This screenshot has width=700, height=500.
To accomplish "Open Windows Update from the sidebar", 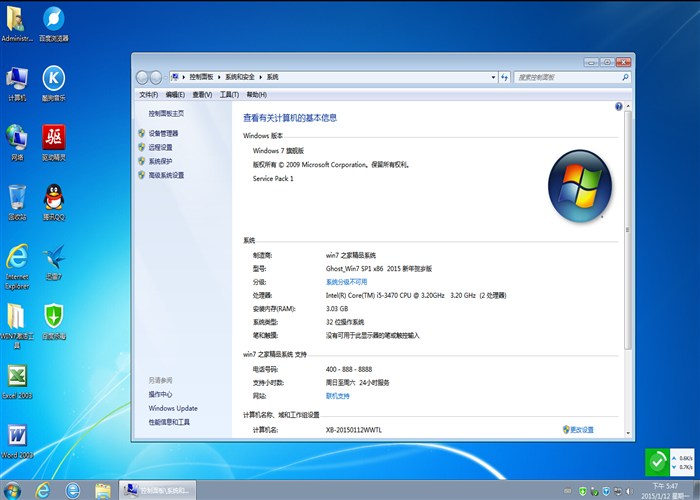I will [173, 408].
